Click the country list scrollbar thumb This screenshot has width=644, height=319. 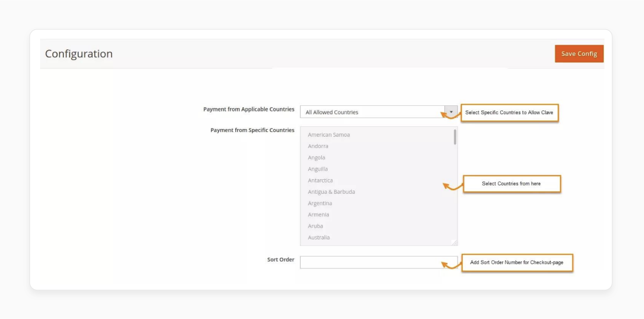[455, 137]
